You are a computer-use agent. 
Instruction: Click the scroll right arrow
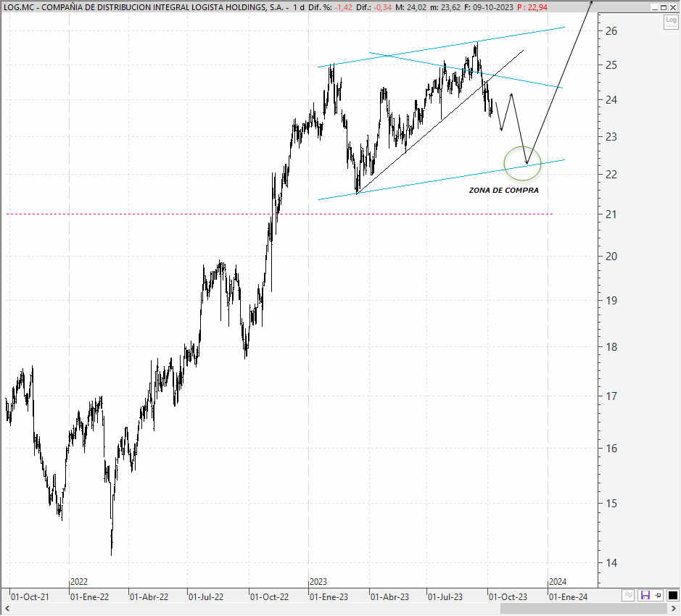pos(674,609)
